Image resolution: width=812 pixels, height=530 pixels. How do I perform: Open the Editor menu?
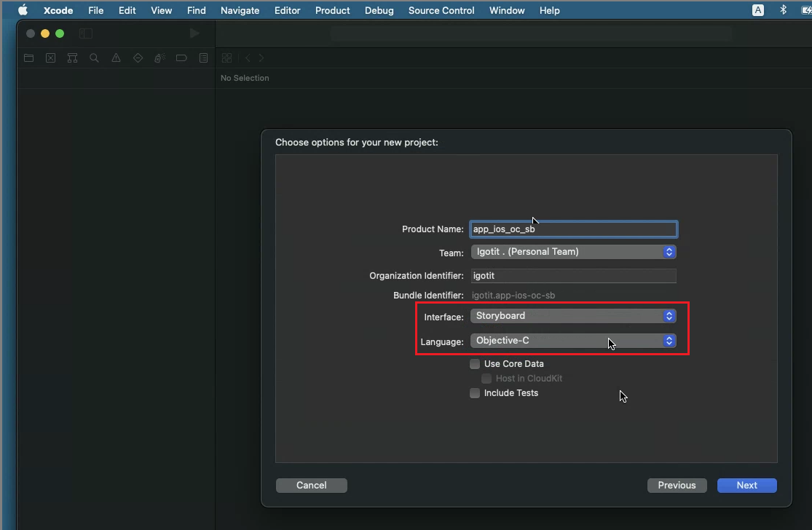(x=288, y=10)
